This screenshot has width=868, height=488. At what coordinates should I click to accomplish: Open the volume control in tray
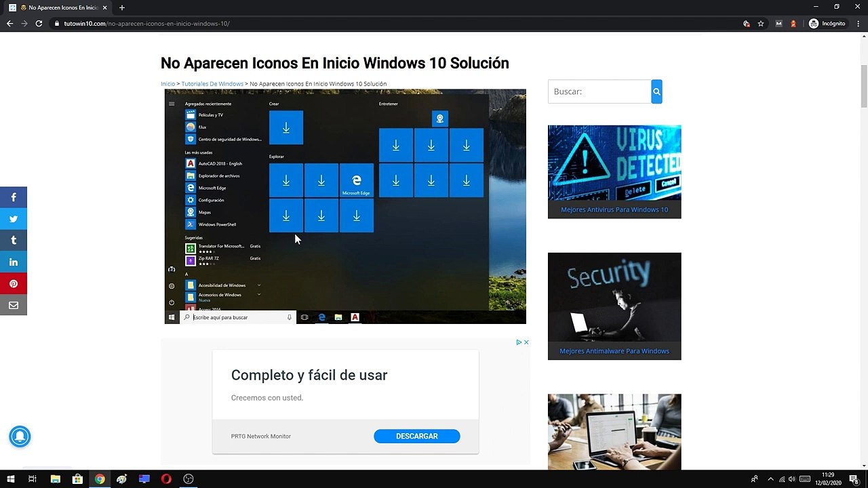tap(792, 479)
